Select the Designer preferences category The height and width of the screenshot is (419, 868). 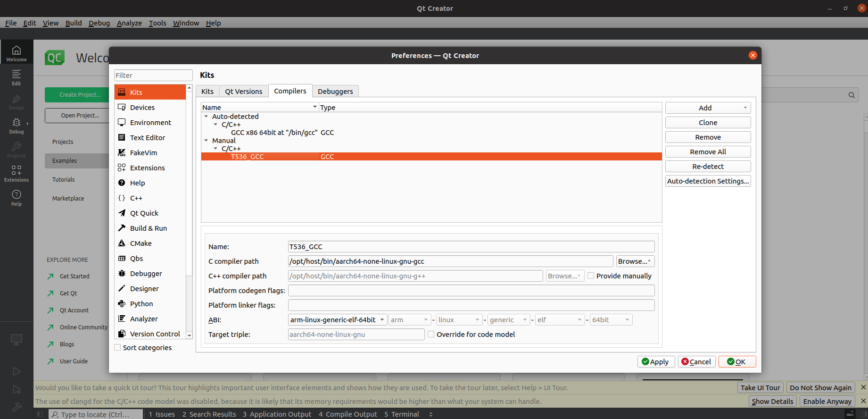[144, 289]
